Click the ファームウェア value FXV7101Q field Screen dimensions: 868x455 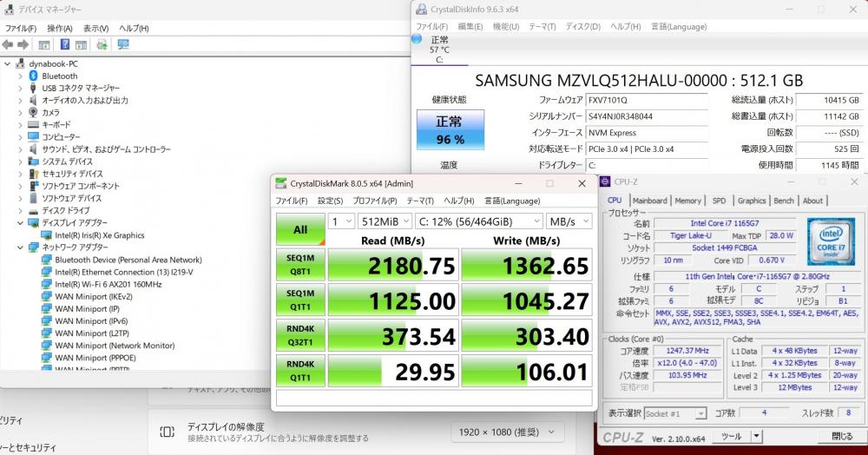[x=647, y=100]
